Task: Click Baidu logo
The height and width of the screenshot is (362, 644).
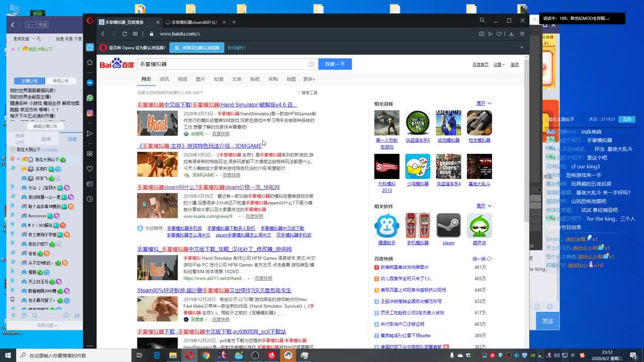Action: pyautogui.click(x=117, y=64)
